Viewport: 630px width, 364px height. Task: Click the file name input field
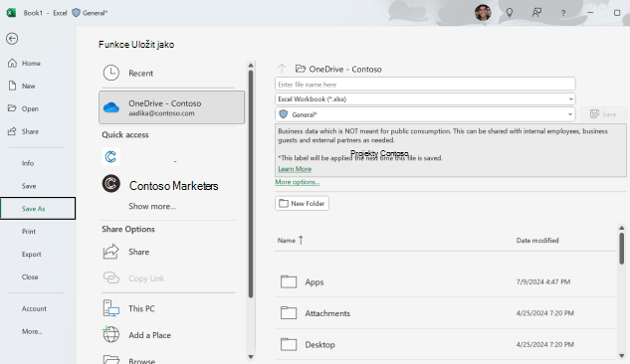point(425,85)
